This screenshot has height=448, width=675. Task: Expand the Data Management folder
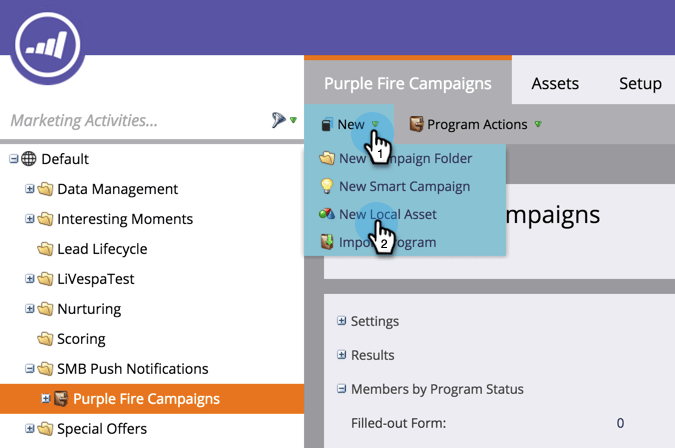[x=30, y=189]
